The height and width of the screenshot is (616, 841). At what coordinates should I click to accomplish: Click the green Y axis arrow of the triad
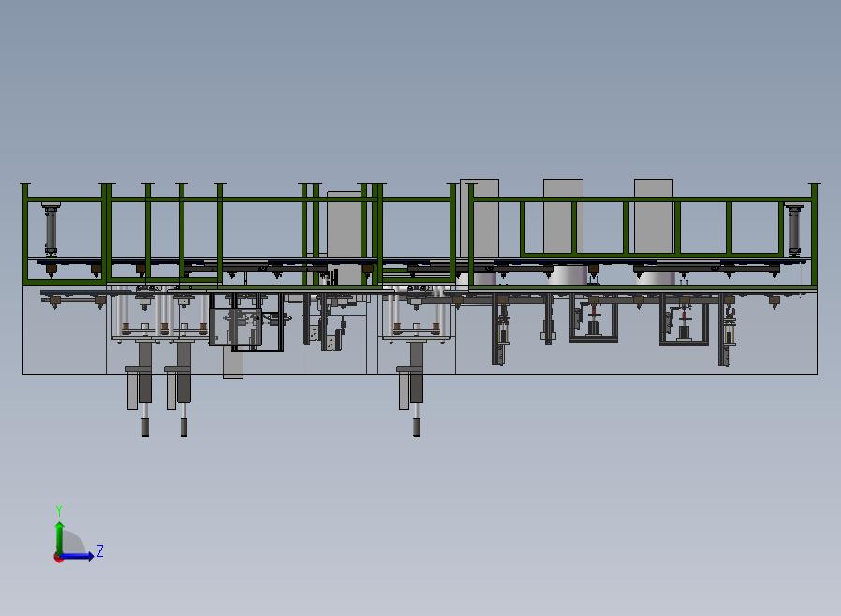[x=60, y=538]
